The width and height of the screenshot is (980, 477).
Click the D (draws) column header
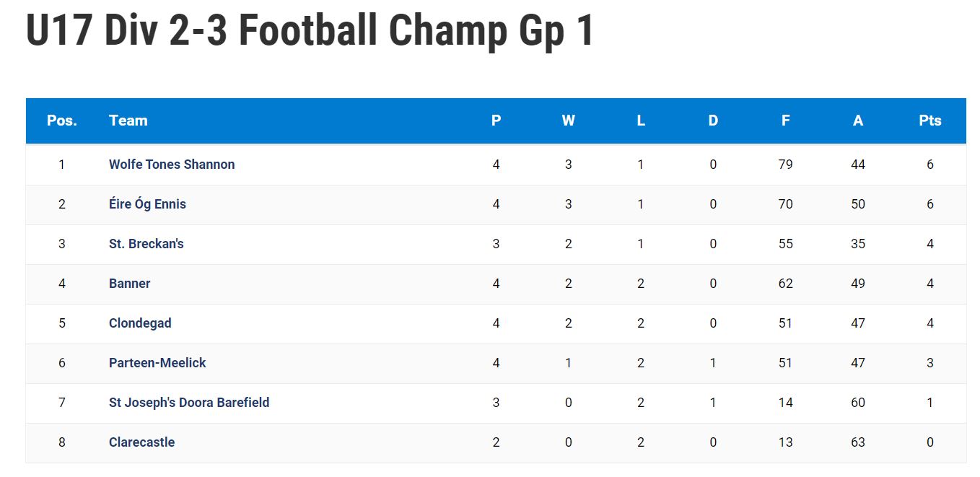pos(713,121)
